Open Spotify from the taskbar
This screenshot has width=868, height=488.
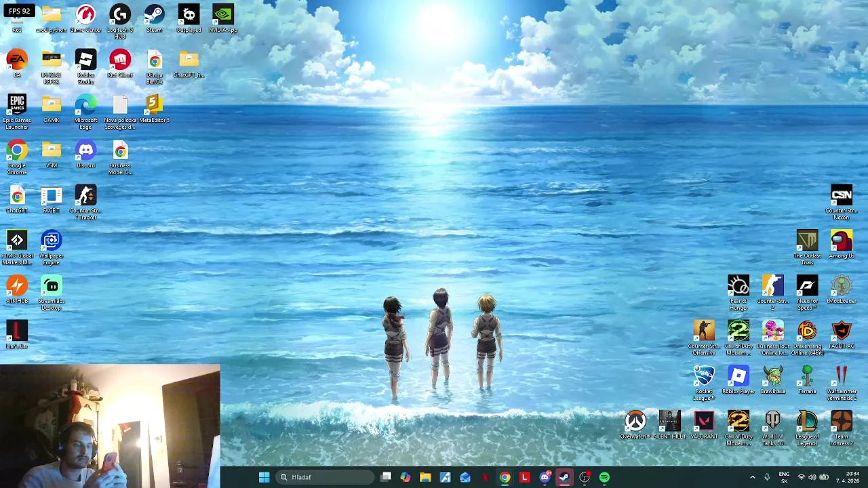pyautogui.click(x=604, y=477)
